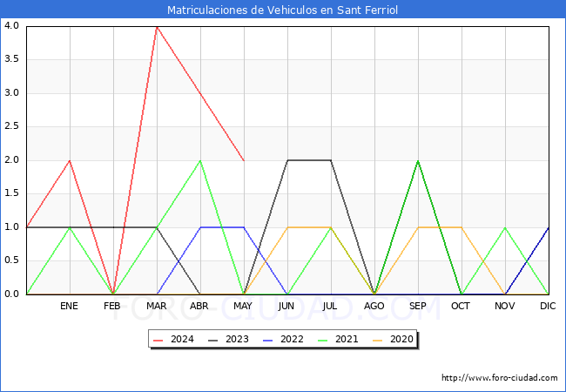This screenshot has height=392, width=566.
Task: Select the 2021 legend label
Action: 347,340
